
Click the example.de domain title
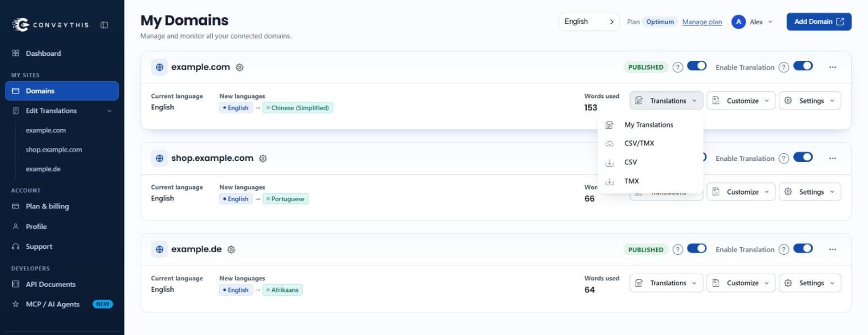[197, 249]
